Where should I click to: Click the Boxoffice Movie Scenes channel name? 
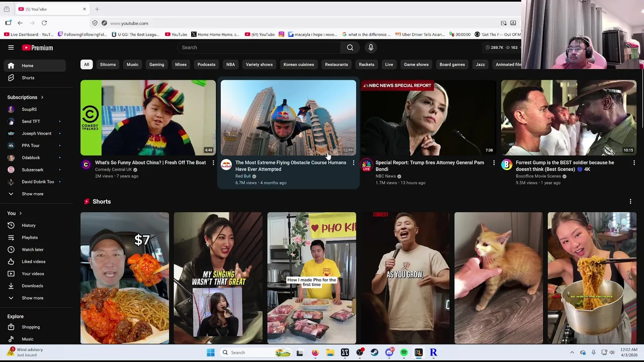[538, 176]
